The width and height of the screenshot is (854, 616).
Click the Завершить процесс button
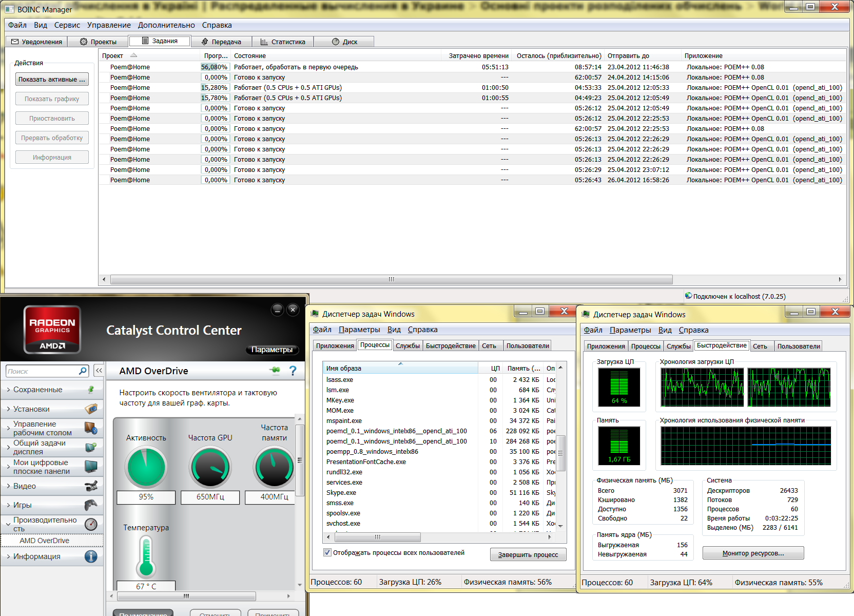tap(528, 554)
